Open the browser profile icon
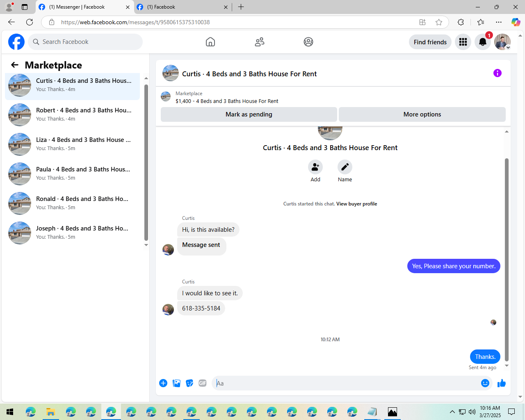525x420 pixels. click(9, 7)
